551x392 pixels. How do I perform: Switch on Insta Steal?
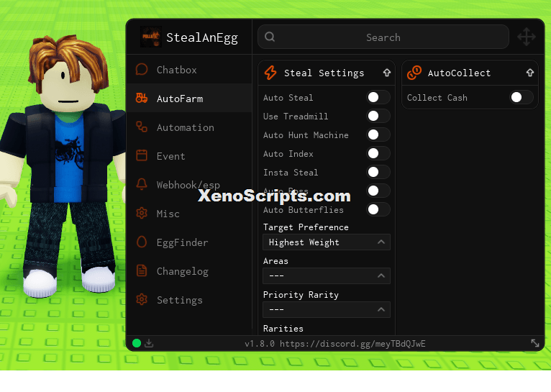[378, 172]
